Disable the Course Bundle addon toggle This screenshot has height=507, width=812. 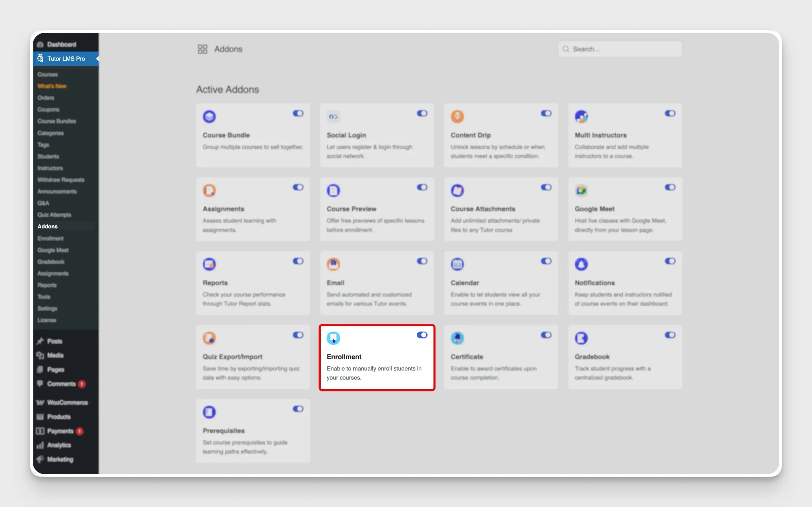pyautogui.click(x=298, y=113)
